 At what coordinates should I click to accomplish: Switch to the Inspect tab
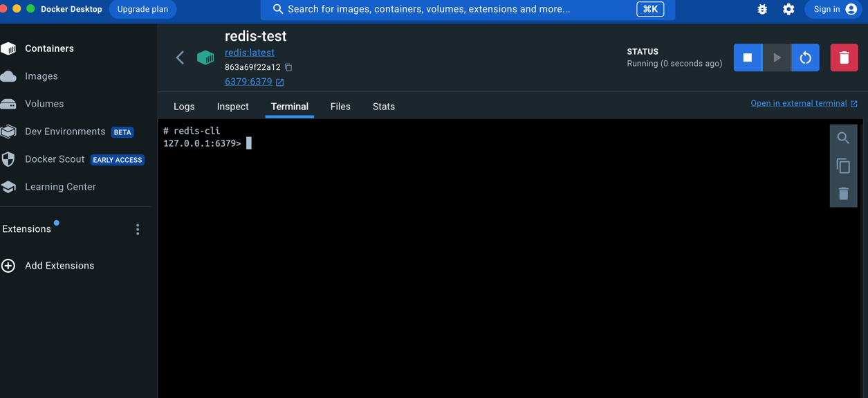click(232, 107)
